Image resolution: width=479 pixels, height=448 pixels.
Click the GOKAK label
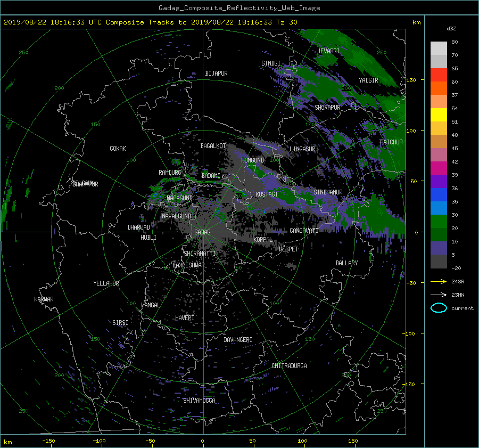118,149
